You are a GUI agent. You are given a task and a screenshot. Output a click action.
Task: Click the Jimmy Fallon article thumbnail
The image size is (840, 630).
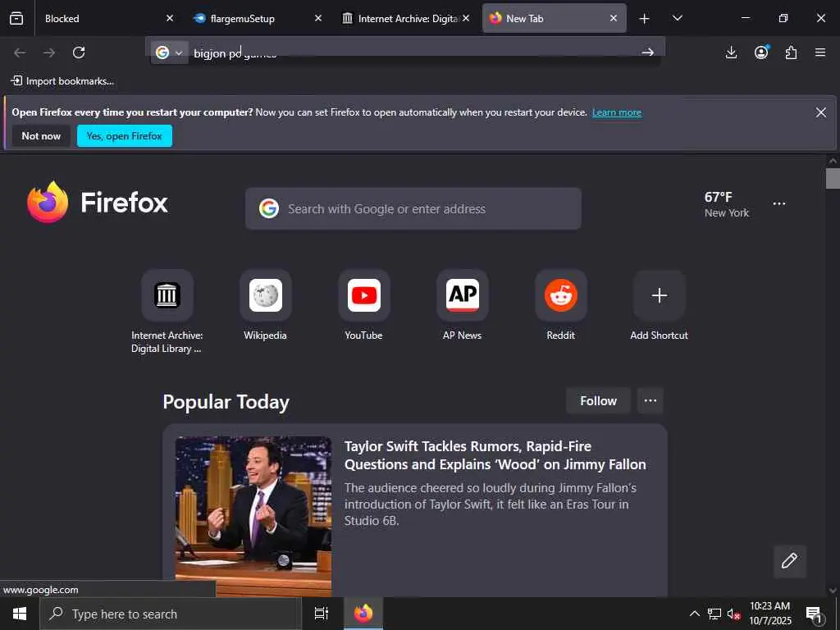[x=253, y=517]
